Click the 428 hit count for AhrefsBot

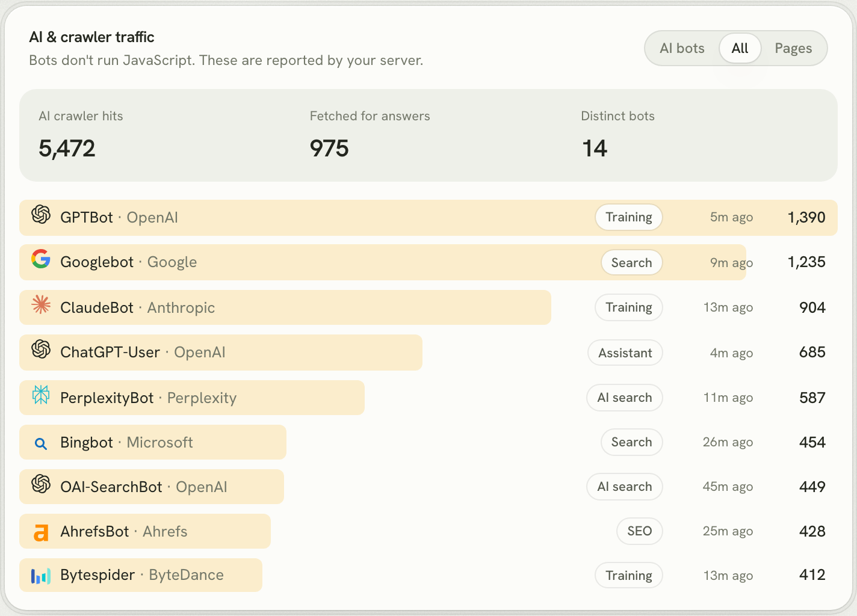[812, 532]
